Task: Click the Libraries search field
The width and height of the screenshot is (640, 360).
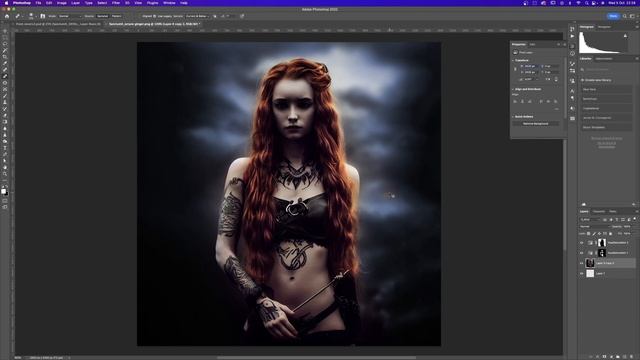Action: 607,70
